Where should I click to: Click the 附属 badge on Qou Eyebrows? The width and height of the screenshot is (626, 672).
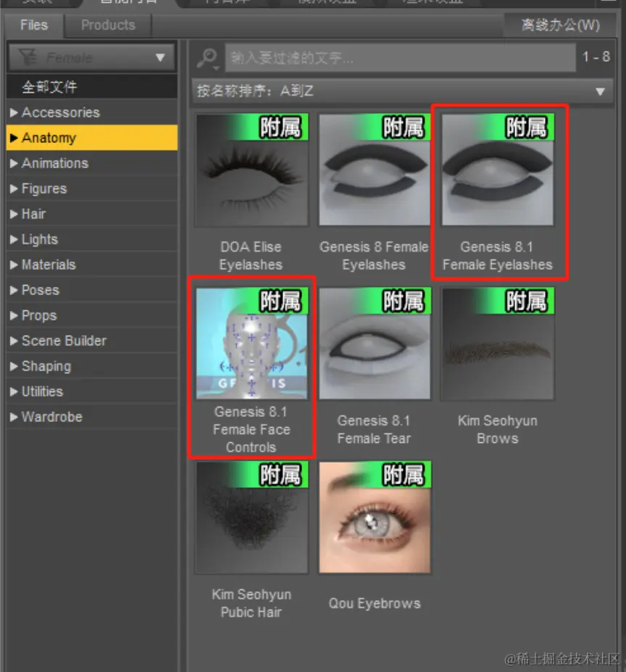click(403, 475)
